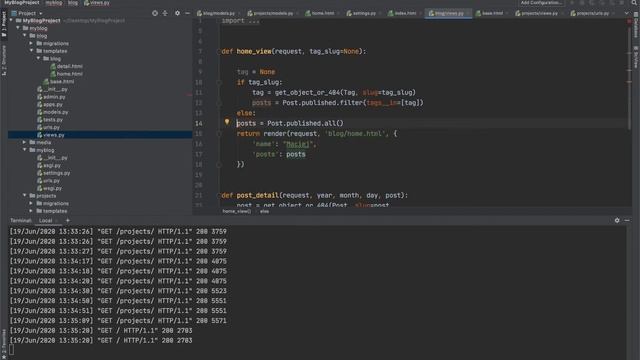The image size is (640, 360).
Task: Switch to settings.py editor tab
Action: click(x=362, y=13)
